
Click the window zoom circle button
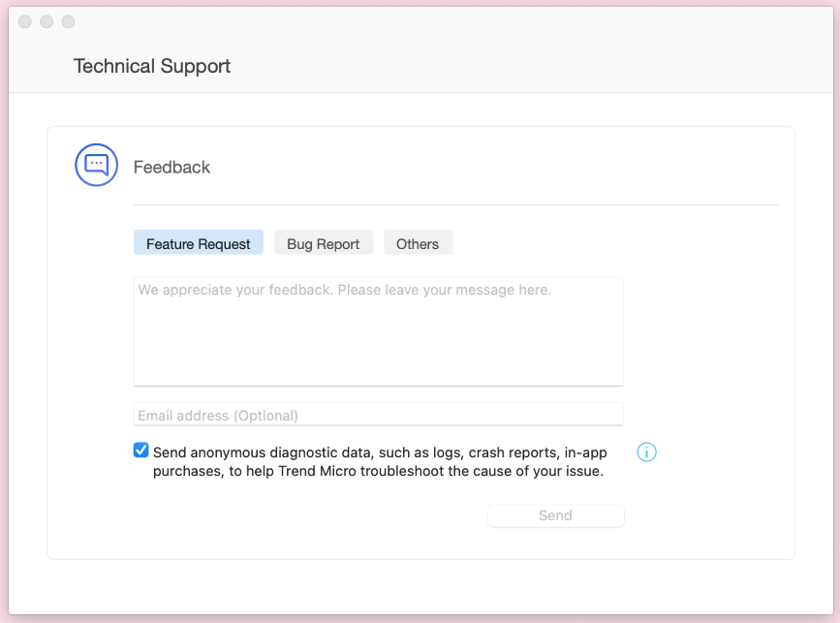pos(68,21)
